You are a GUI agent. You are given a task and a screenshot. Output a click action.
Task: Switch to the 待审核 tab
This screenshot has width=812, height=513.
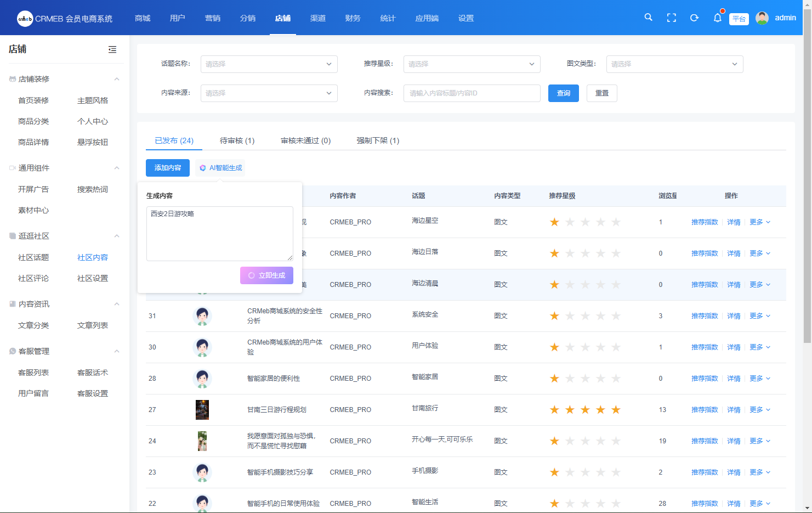(x=237, y=140)
